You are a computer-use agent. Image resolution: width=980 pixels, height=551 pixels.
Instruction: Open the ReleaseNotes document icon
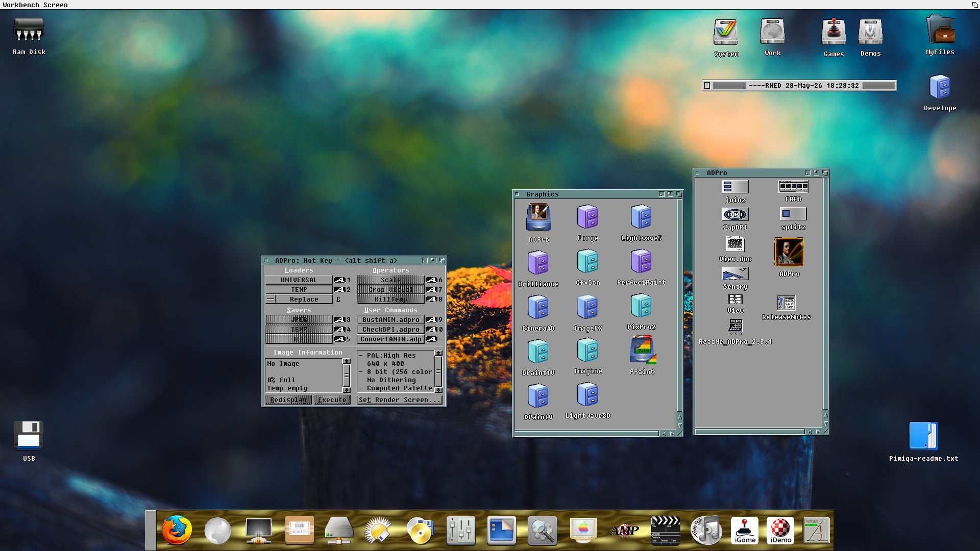786,303
